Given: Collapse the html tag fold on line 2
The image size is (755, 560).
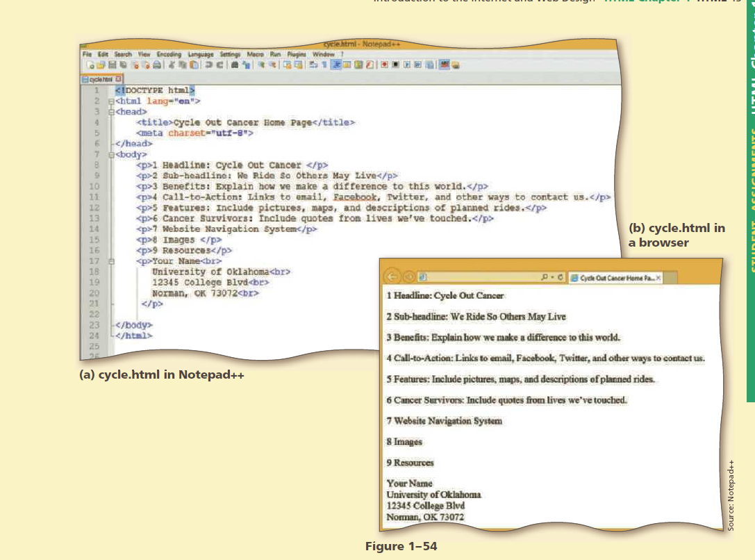Looking at the screenshot, I should pyautogui.click(x=111, y=101).
